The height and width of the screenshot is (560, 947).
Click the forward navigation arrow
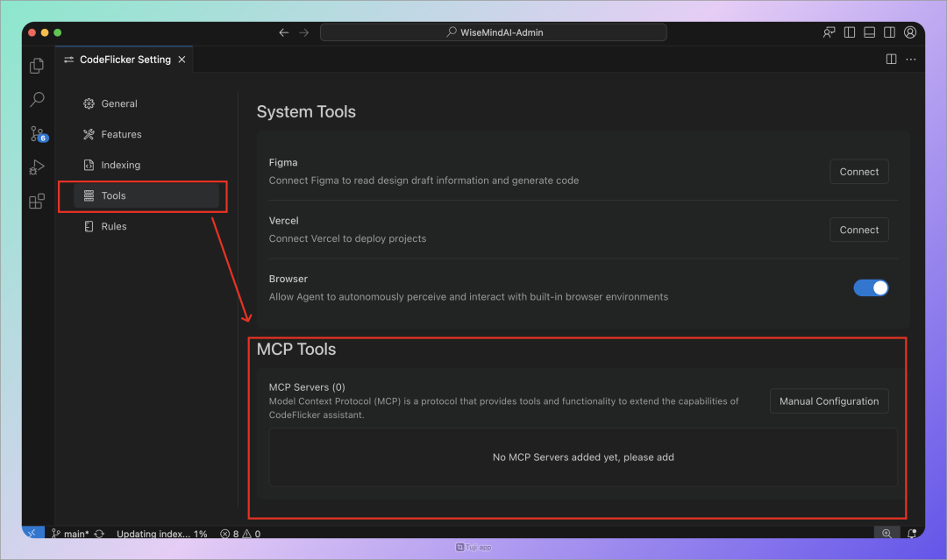(x=303, y=32)
